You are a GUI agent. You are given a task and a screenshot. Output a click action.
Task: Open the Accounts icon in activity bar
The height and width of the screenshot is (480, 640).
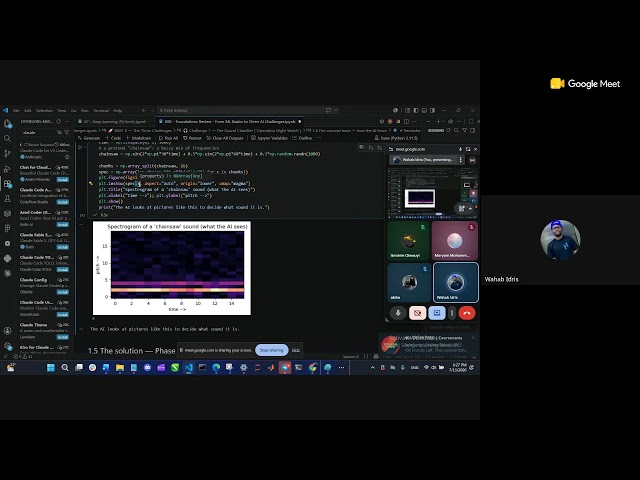7,331
